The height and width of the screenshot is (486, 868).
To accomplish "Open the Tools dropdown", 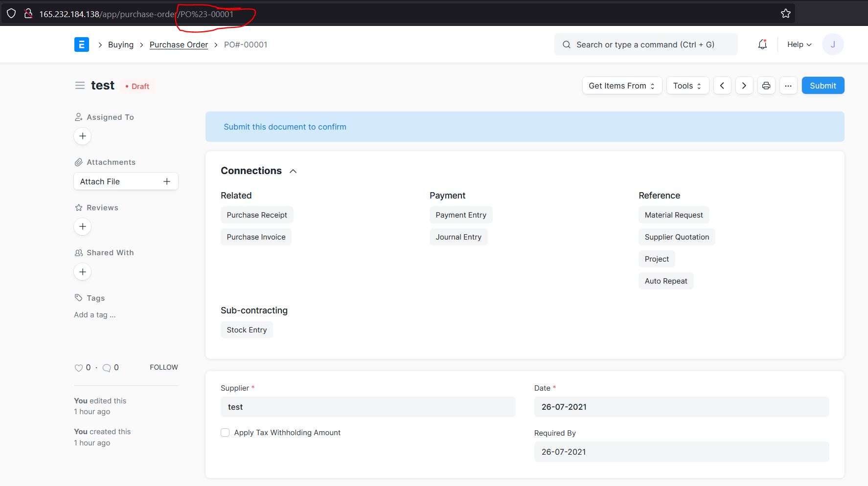I will (687, 85).
